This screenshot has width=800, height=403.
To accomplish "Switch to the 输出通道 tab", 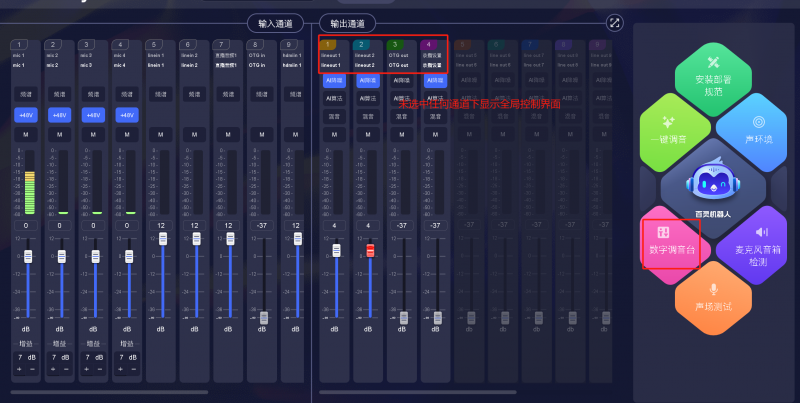I will (347, 23).
